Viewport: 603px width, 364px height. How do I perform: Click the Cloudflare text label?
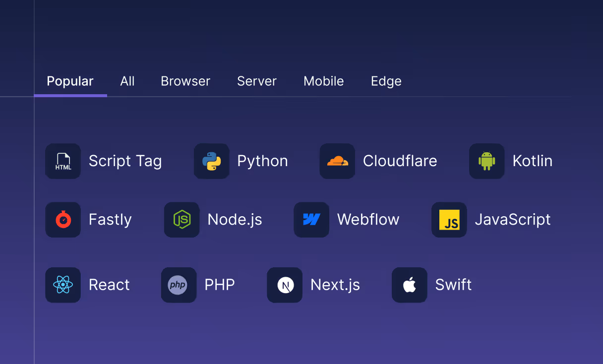(x=400, y=161)
